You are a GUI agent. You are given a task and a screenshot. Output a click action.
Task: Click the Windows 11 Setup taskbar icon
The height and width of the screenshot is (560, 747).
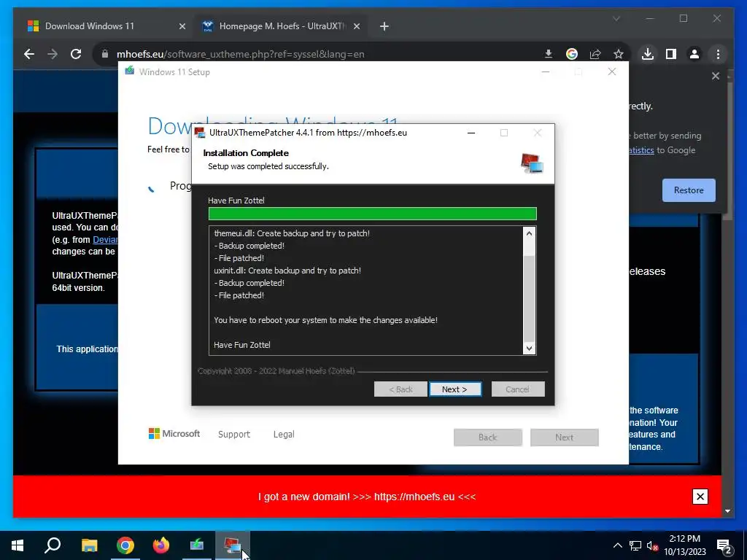[197, 545]
